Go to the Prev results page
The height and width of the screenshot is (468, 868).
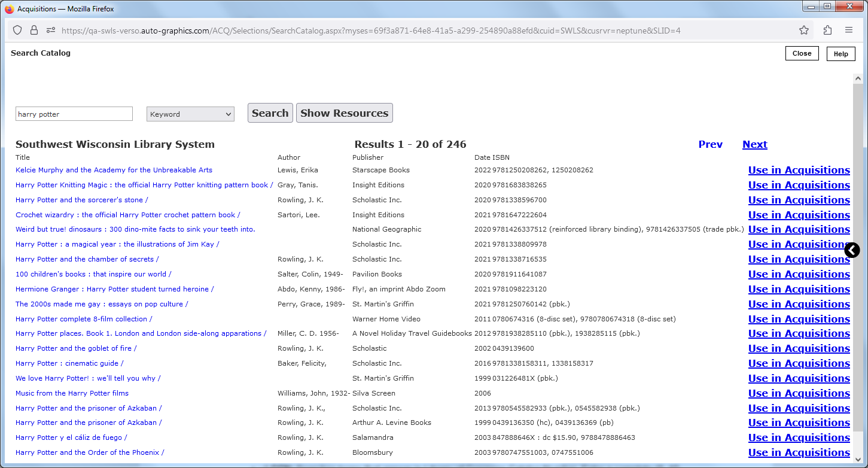[x=711, y=144]
